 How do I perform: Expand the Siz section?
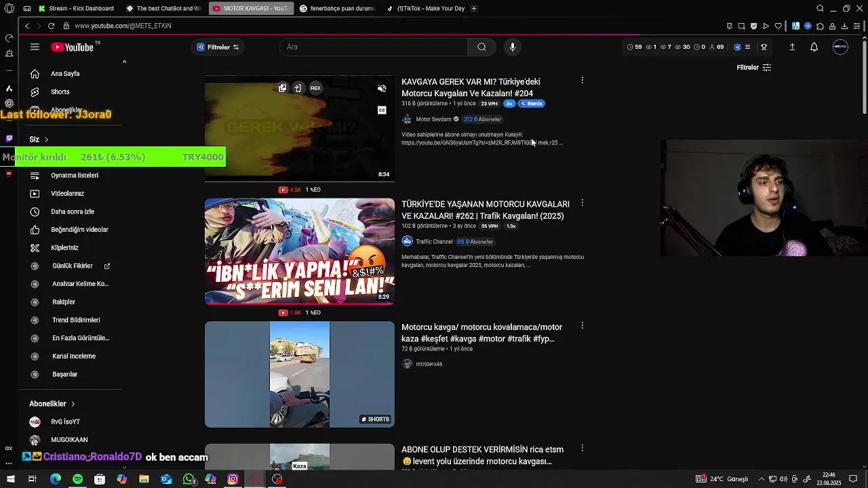[39, 139]
